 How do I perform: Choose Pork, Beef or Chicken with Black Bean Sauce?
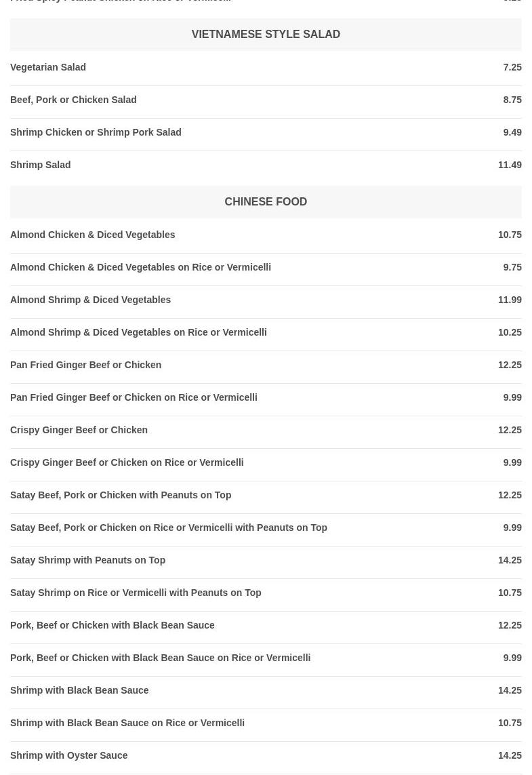[112, 625]
